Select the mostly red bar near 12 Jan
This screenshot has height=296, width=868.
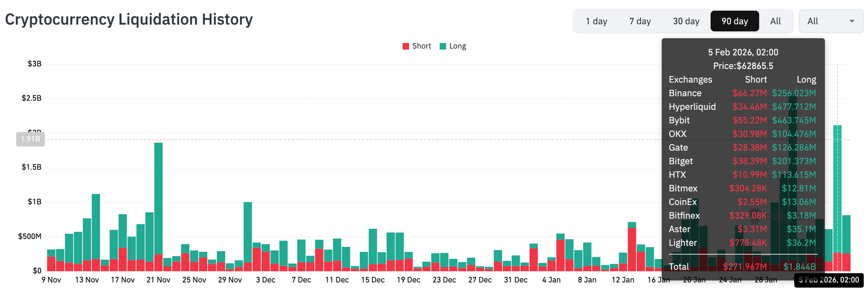pyautogui.click(x=632, y=247)
